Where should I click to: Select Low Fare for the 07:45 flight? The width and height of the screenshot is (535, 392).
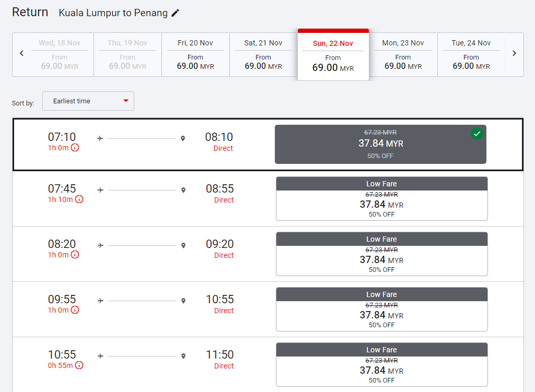pos(381,199)
